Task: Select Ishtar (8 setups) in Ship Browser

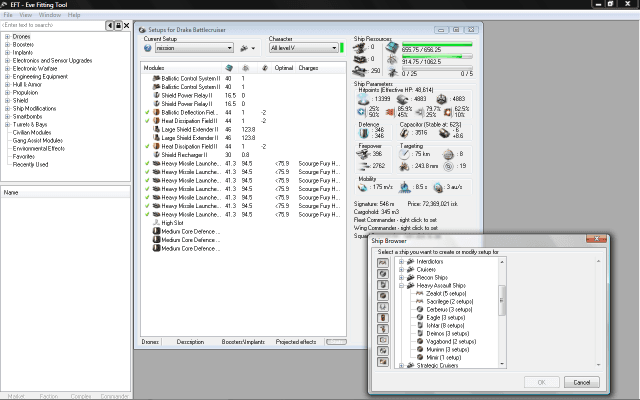Action: [445, 326]
